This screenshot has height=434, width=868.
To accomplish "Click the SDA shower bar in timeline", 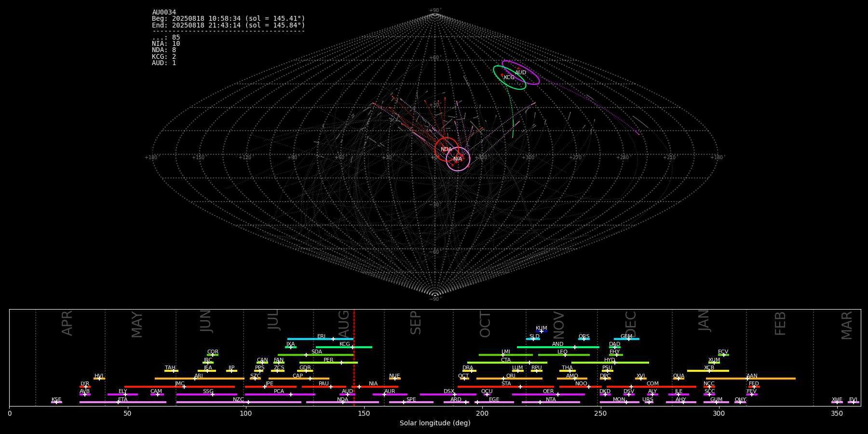I will point(315,355).
